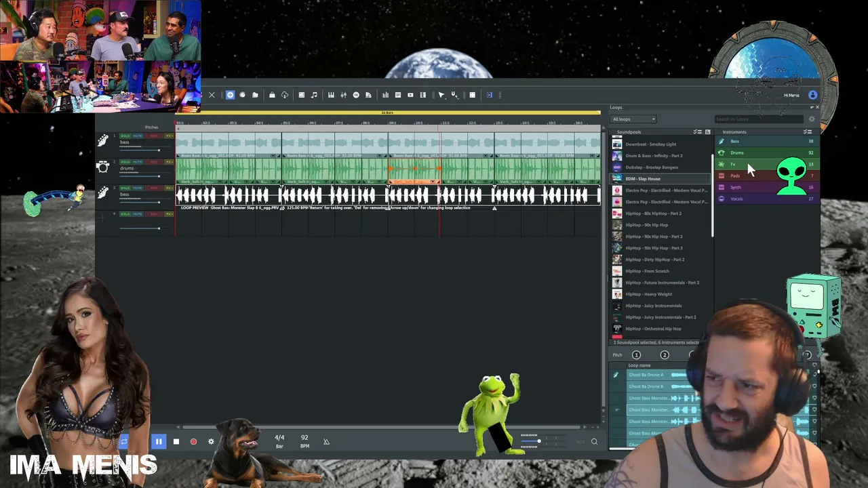Click the Soundpools list view icon
The height and width of the screenshot is (488, 868).
pyautogui.click(x=707, y=132)
